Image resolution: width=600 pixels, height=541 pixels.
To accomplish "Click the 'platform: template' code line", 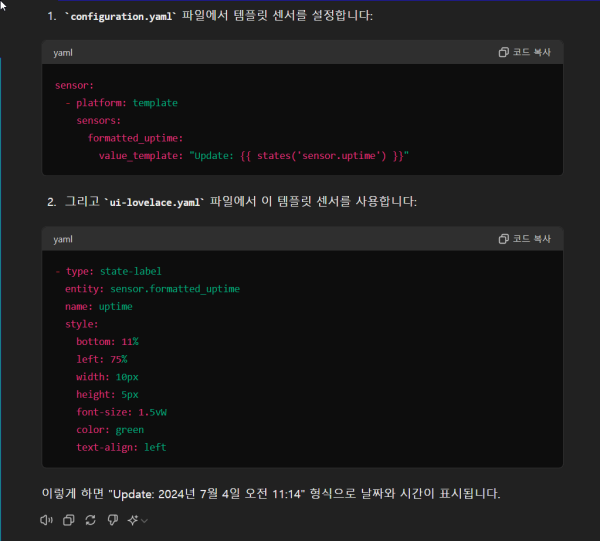I will tap(122, 103).
